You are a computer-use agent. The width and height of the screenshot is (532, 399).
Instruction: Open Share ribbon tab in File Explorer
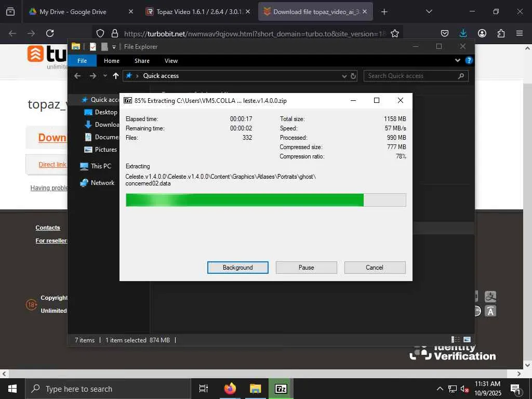pyautogui.click(x=142, y=61)
